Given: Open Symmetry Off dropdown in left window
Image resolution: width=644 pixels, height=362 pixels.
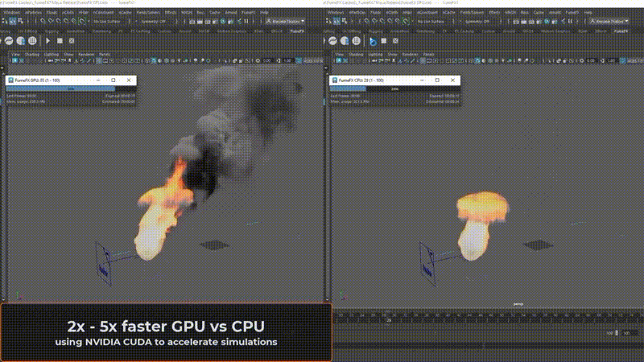Looking at the screenshot, I should (154, 21).
